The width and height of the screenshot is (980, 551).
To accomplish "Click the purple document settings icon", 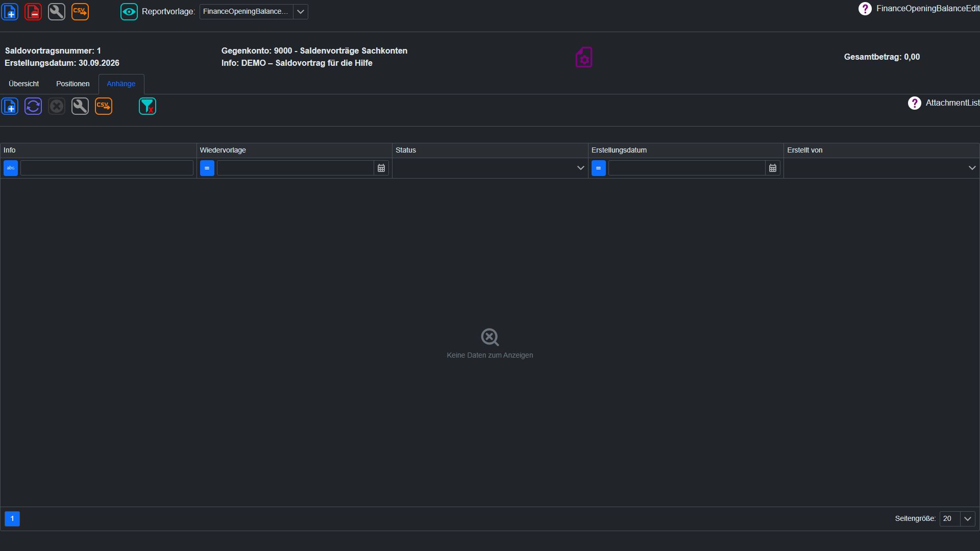I will click(584, 57).
